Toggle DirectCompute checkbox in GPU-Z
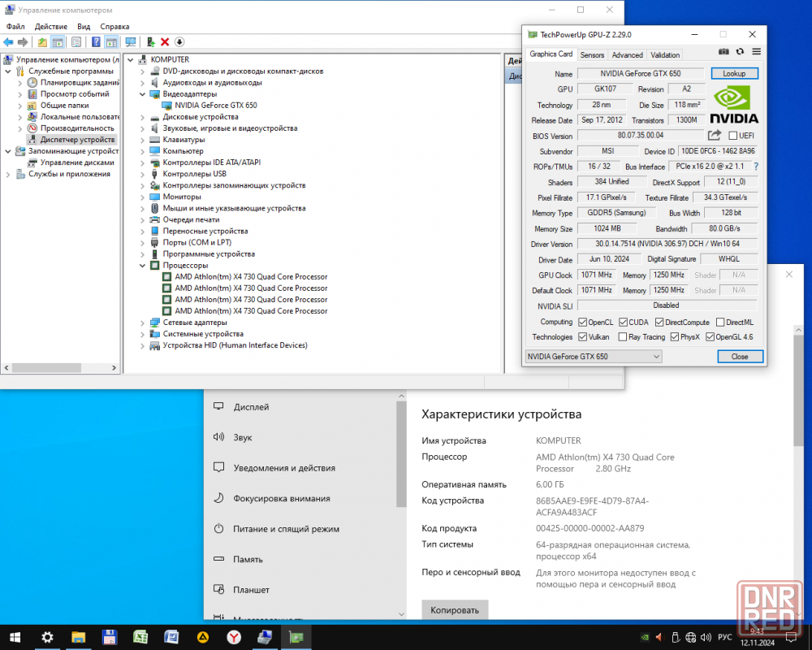 (659, 322)
